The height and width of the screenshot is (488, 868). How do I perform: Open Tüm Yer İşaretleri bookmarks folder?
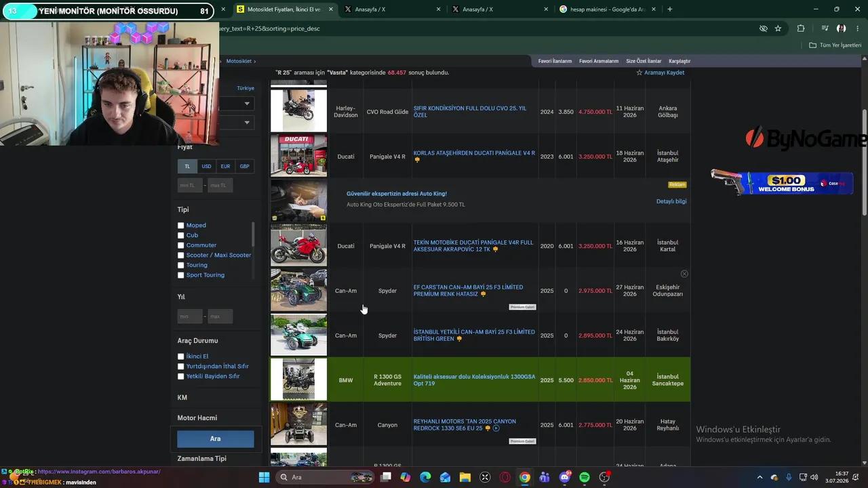(x=835, y=45)
